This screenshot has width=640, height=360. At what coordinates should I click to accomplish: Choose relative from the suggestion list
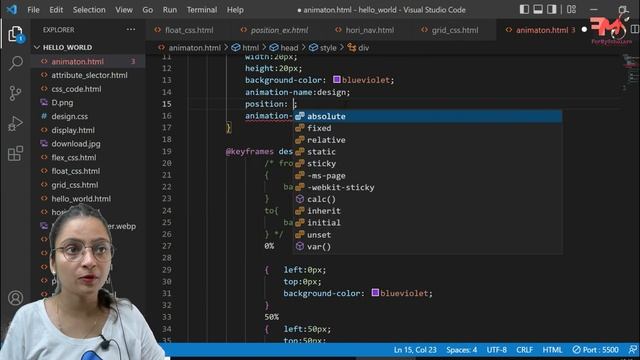[x=427, y=140]
